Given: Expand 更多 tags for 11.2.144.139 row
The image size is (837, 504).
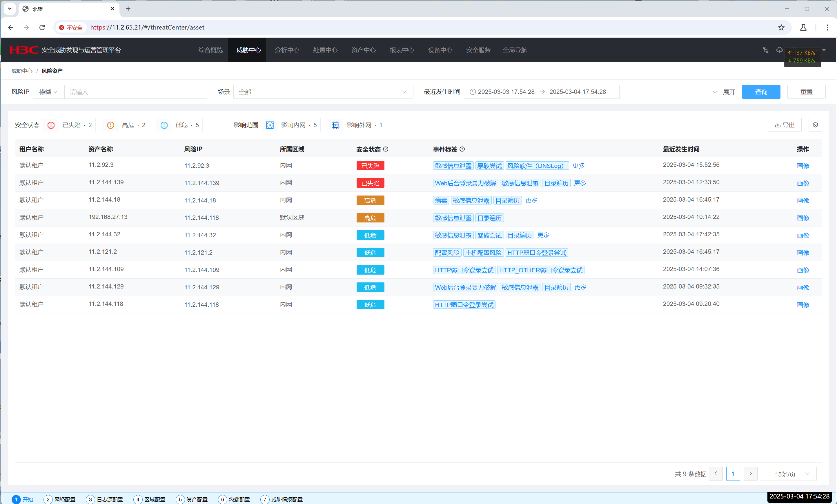Looking at the screenshot, I should point(580,183).
